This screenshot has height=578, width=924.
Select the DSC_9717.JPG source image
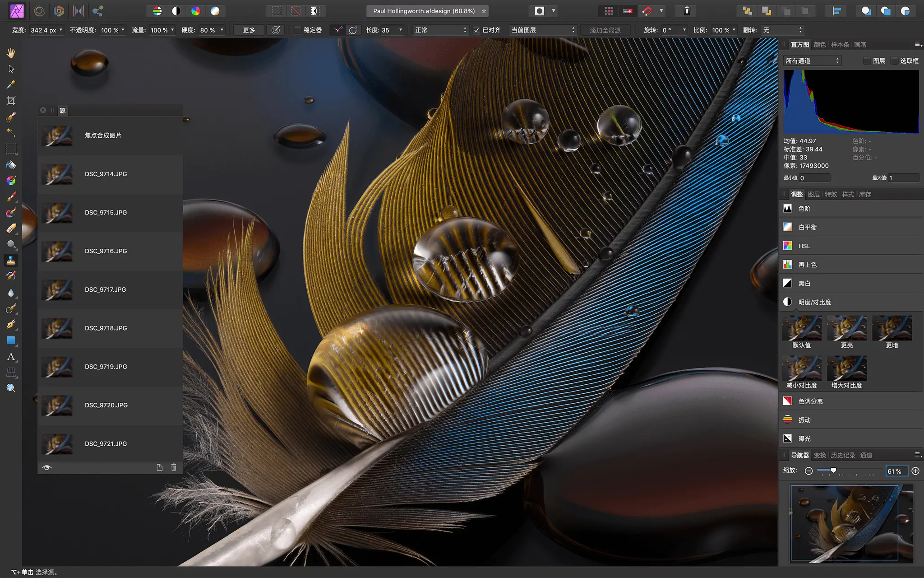tap(105, 289)
